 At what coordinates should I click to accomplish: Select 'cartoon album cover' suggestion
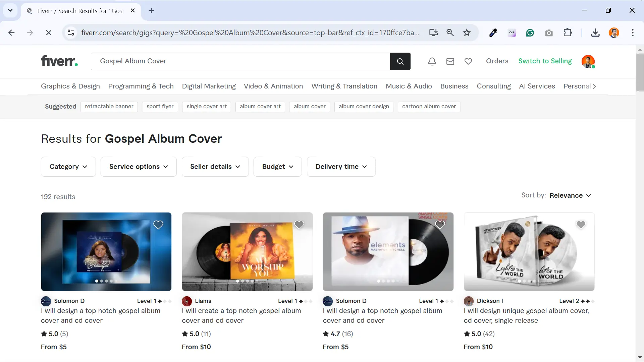tap(429, 107)
